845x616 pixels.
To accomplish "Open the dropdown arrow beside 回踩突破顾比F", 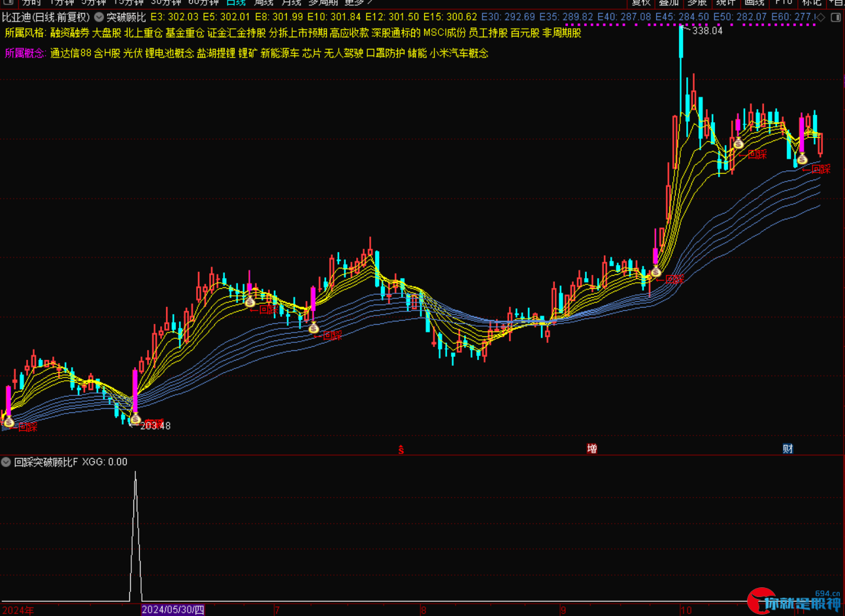I will 6,462.
